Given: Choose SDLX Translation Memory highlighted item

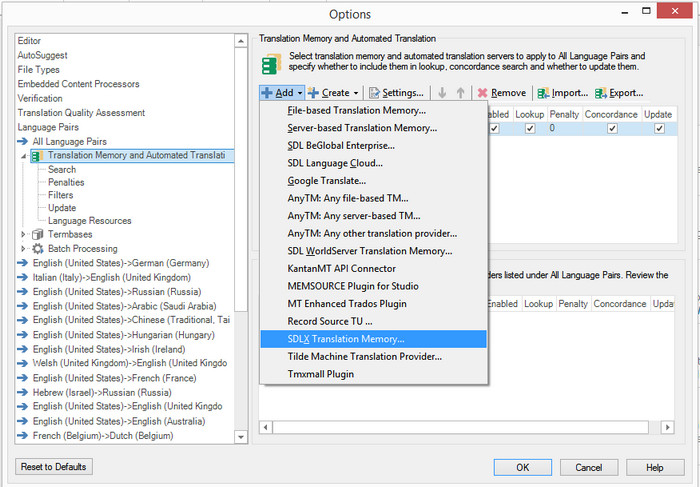Looking at the screenshot, I should pos(374,339).
